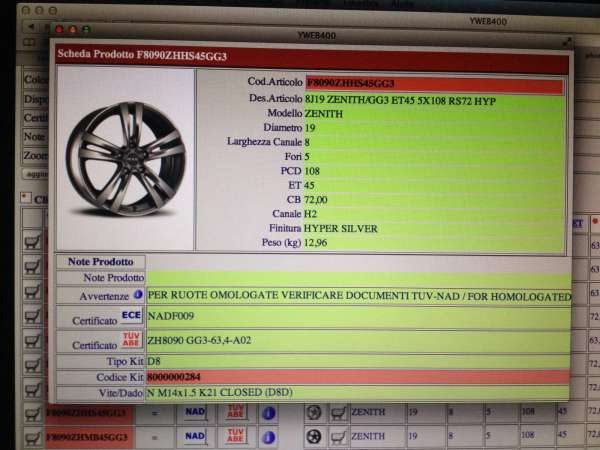Click ZENITH in the F8090ZHHS45GG3 row

[368, 412]
